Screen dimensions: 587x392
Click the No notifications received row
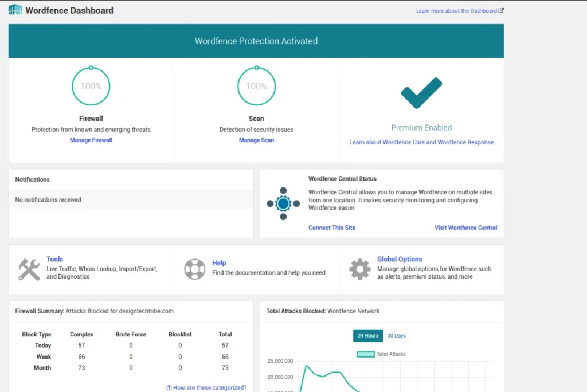tap(131, 199)
